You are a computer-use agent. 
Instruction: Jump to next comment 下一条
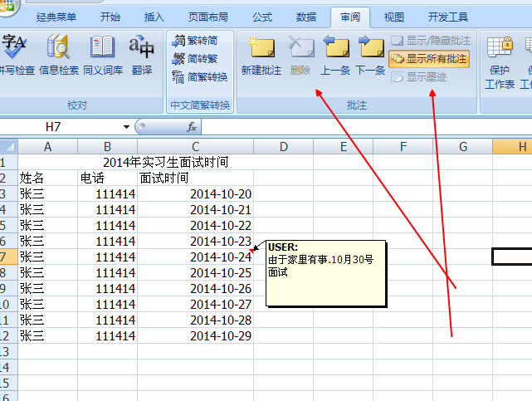coord(370,55)
